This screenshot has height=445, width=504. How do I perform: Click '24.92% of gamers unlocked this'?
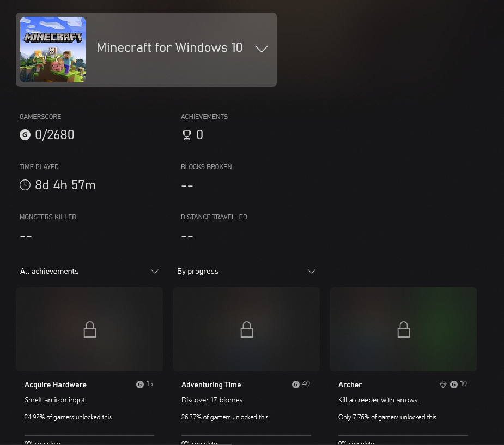click(68, 417)
